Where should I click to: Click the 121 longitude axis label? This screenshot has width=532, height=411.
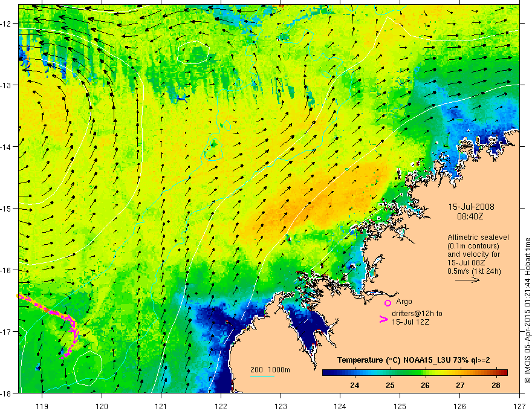point(161,407)
